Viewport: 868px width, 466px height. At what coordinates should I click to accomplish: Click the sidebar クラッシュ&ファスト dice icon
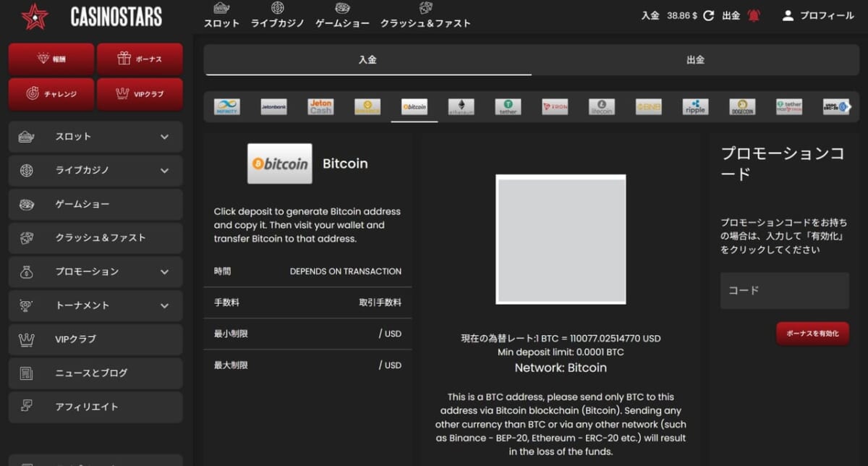(27, 237)
